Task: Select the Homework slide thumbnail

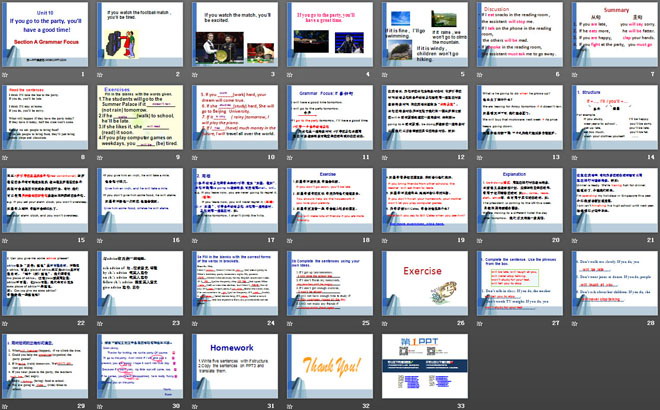Action: tap(235, 366)
